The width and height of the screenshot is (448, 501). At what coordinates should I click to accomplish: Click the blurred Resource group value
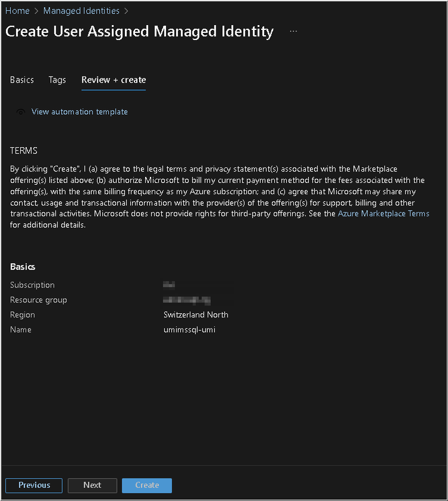(x=187, y=300)
